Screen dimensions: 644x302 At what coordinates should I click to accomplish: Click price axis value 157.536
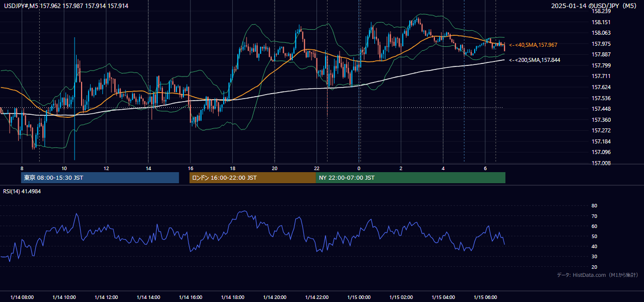(602, 98)
